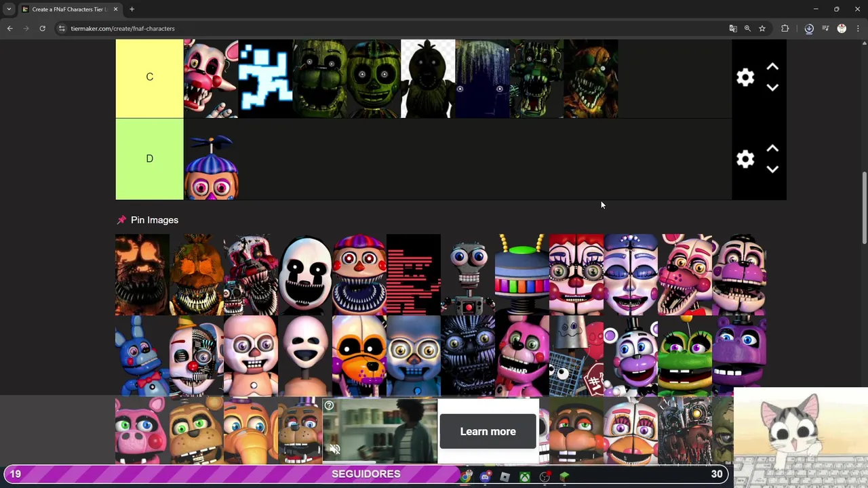The image size is (868, 488).
Task: Select Ballora face image
Action: pyautogui.click(x=631, y=274)
